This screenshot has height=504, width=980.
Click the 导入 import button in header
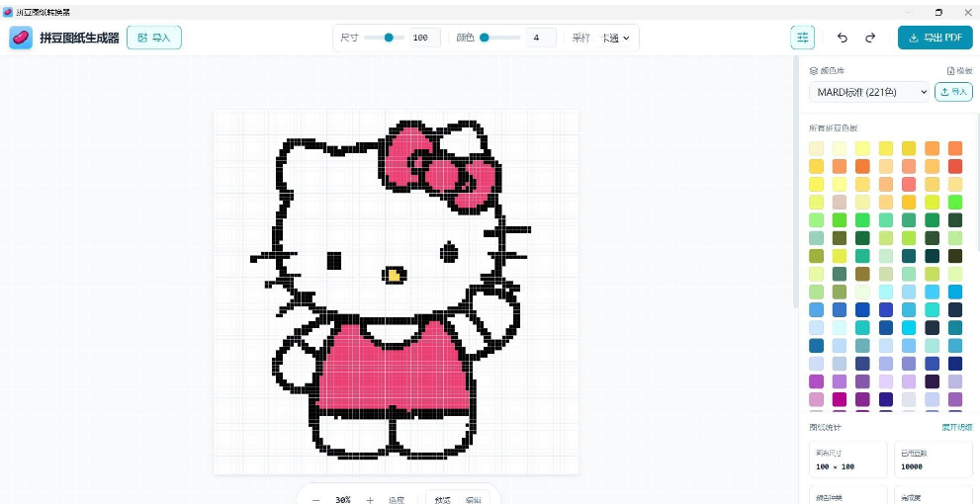(153, 38)
